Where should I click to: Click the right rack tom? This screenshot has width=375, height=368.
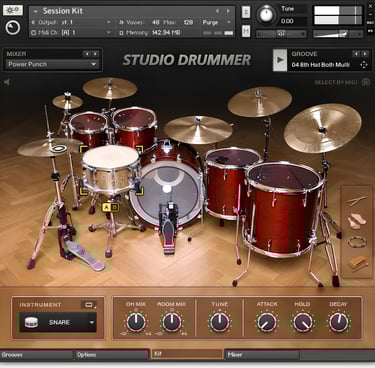pos(134,127)
